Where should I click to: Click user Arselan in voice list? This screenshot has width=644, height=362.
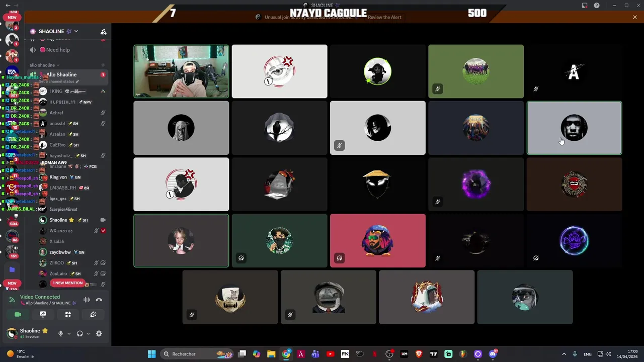[x=72, y=134]
